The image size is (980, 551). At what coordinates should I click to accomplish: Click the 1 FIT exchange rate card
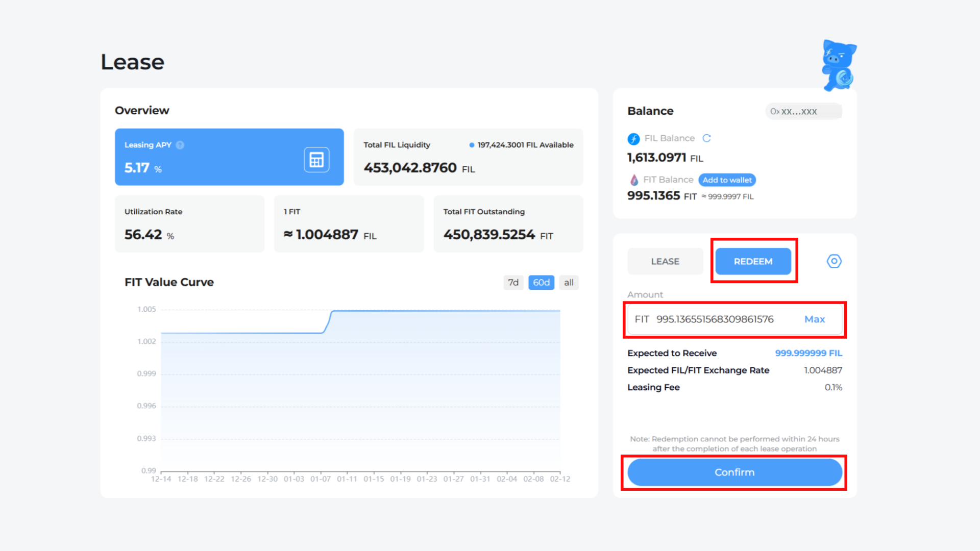(349, 224)
